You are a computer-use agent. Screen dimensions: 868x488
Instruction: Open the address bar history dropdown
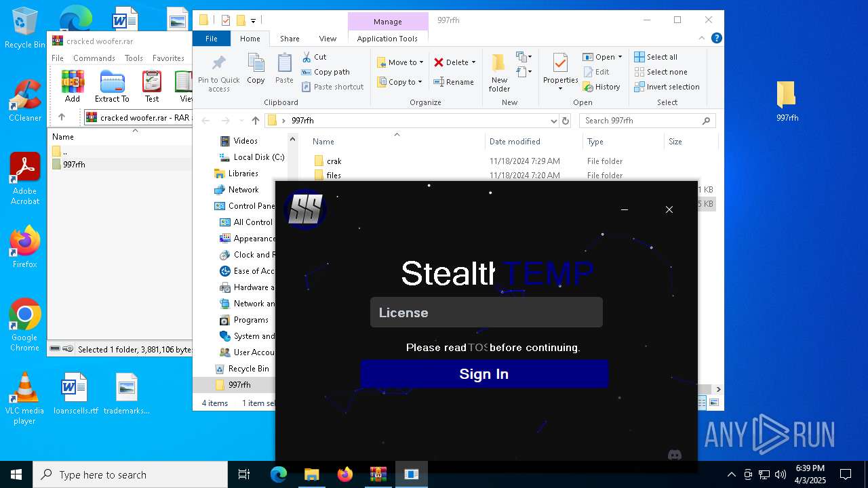coord(553,121)
